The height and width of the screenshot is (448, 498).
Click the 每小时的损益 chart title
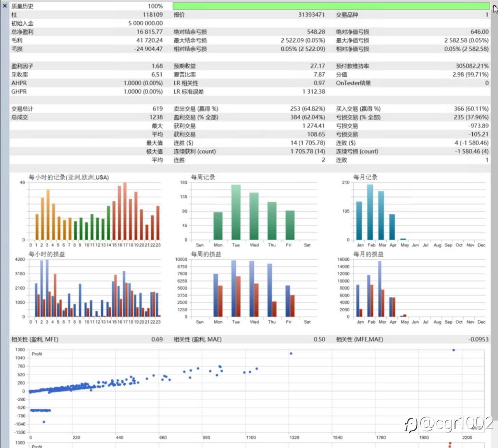(x=47, y=254)
